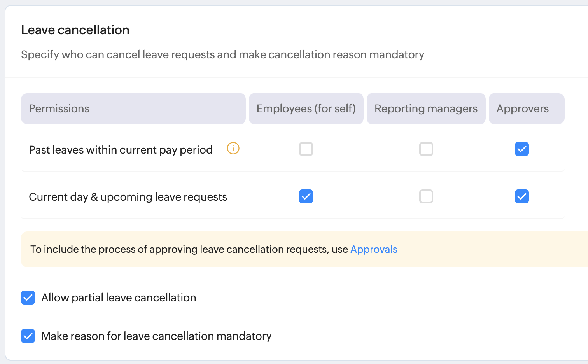Viewport: 588px width, 364px height.
Task: Enable Employees checkbox for past leaves row
Action: (x=306, y=149)
